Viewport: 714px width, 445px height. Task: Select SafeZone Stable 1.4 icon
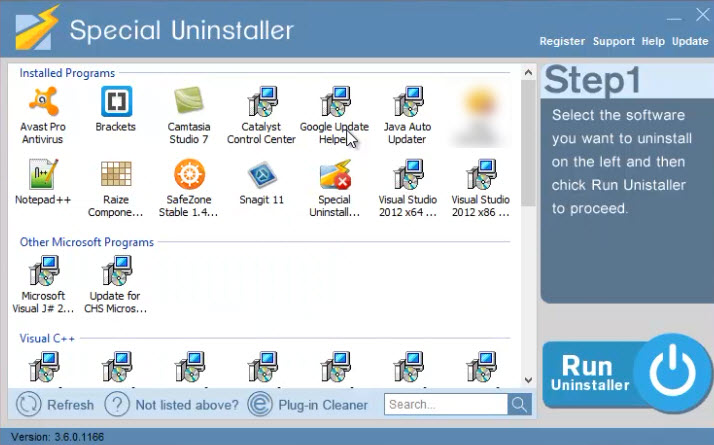pos(189,174)
